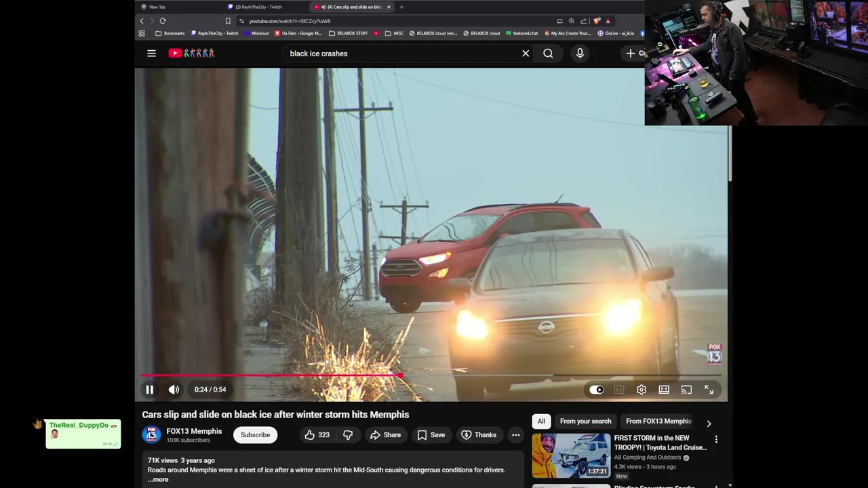Viewport: 868px width, 488px height.
Task: Open a new browser tab
Action: tap(401, 7)
